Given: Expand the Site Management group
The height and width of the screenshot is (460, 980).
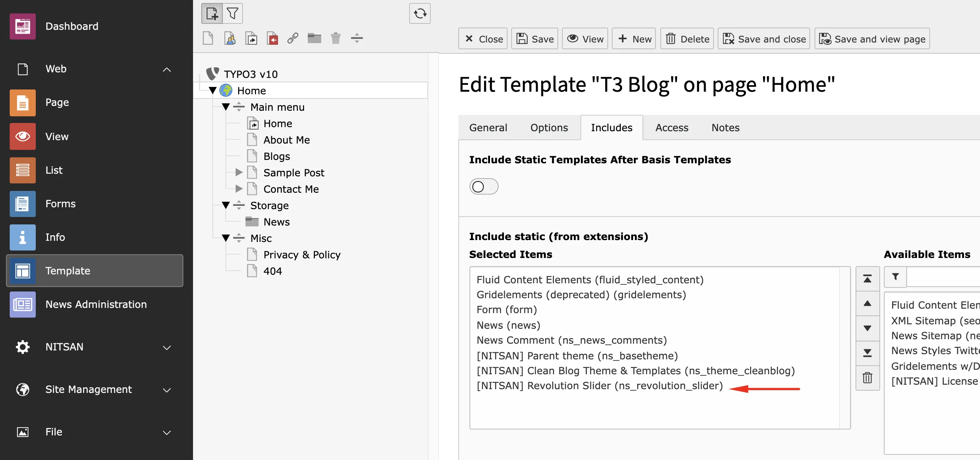Looking at the screenshot, I should coord(167,390).
